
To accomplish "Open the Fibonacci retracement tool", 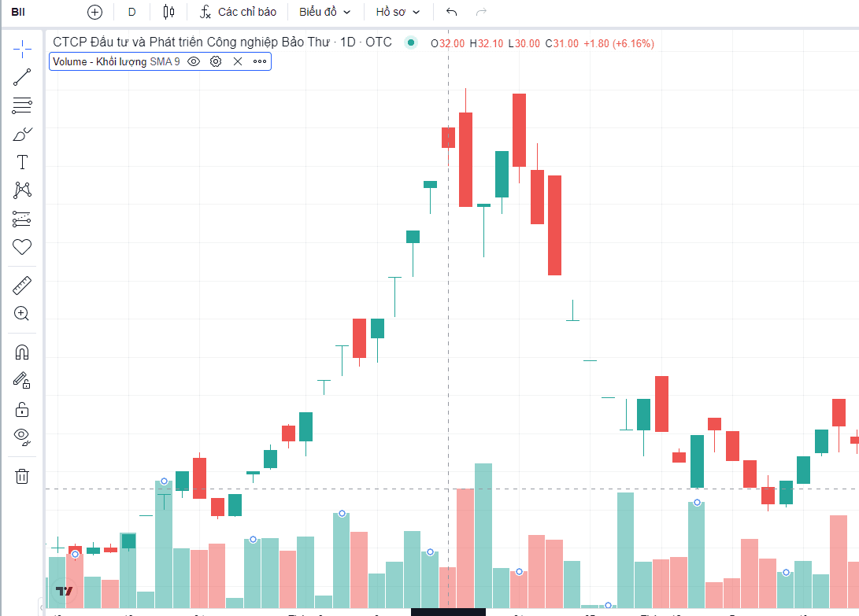I will [22, 105].
